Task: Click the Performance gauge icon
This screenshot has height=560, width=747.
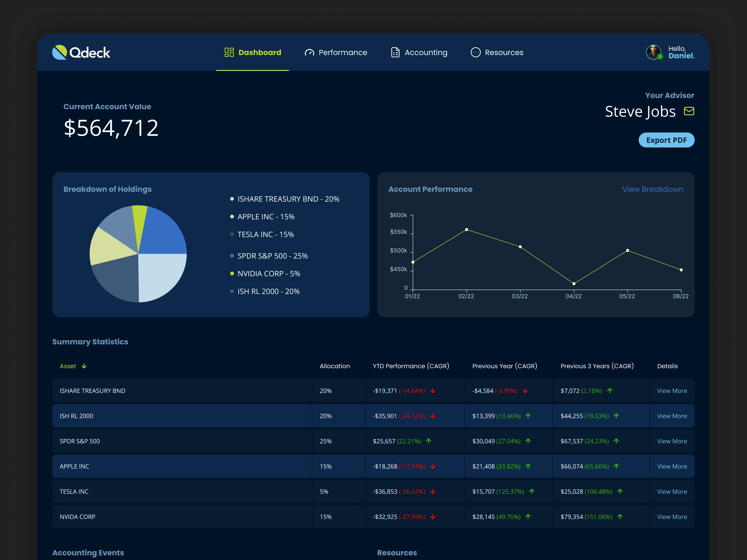Action: point(309,53)
